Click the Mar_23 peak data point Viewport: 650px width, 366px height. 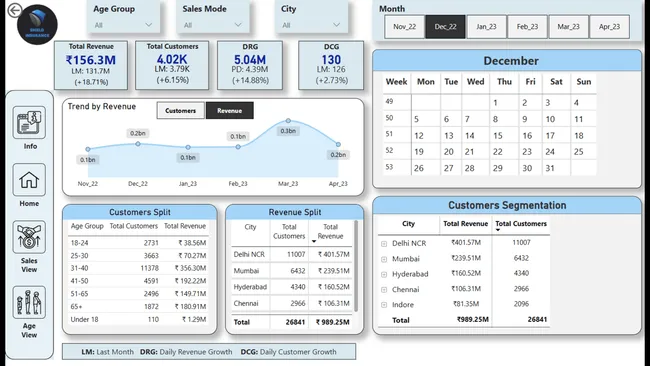[288, 121]
